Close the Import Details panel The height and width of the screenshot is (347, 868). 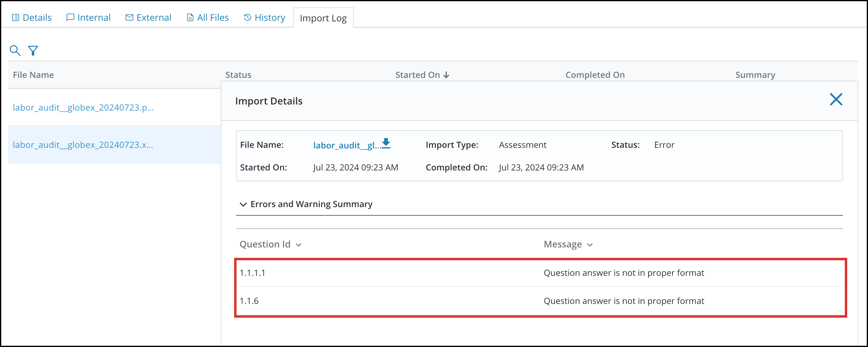[836, 99]
